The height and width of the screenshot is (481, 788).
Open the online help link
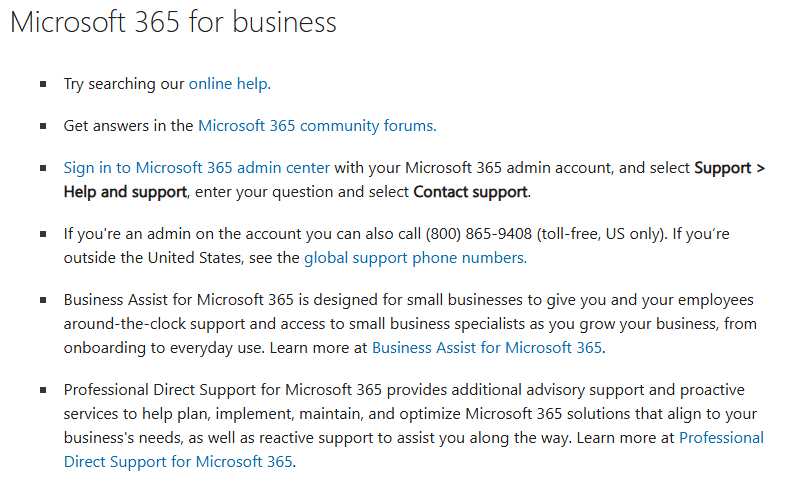pyautogui.click(x=230, y=83)
